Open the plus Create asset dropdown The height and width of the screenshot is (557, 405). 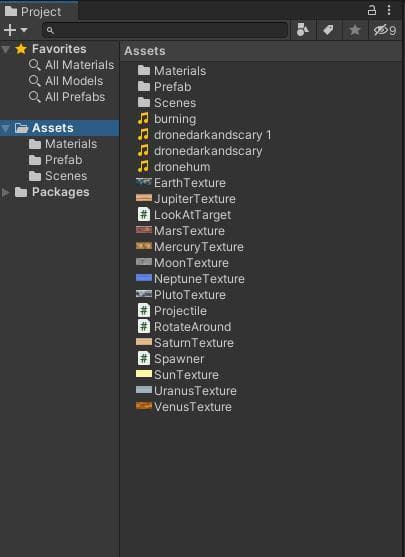(16, 30)
